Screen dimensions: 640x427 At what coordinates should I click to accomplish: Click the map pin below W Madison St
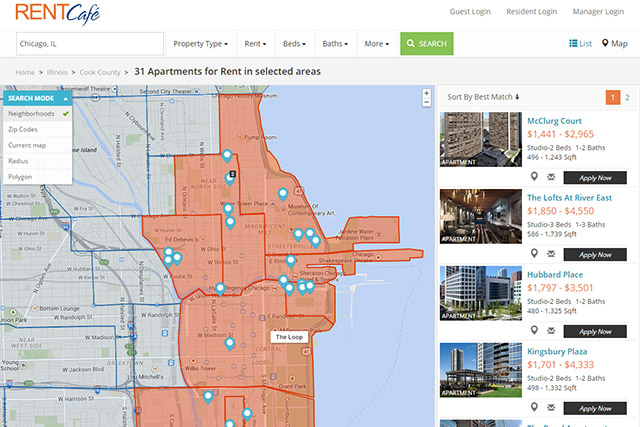229,344
